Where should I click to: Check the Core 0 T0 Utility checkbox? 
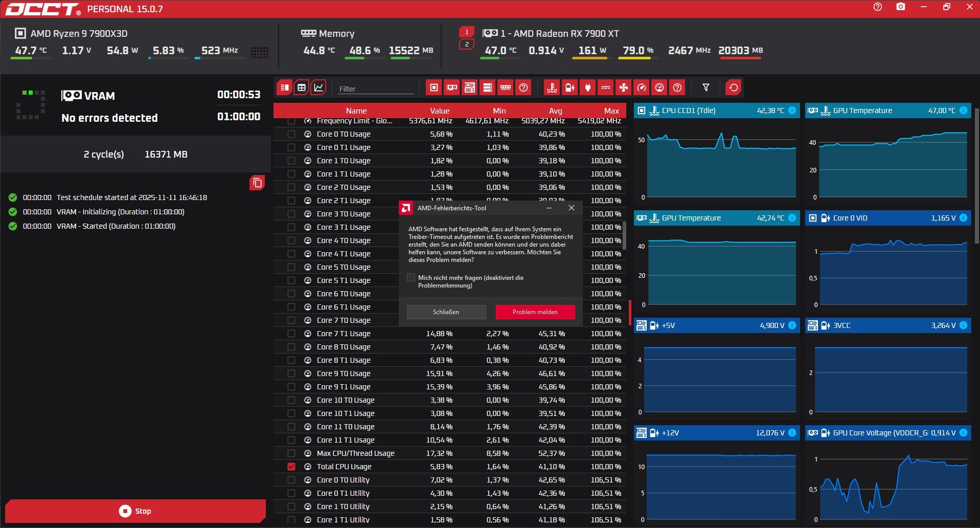point(291,480)
